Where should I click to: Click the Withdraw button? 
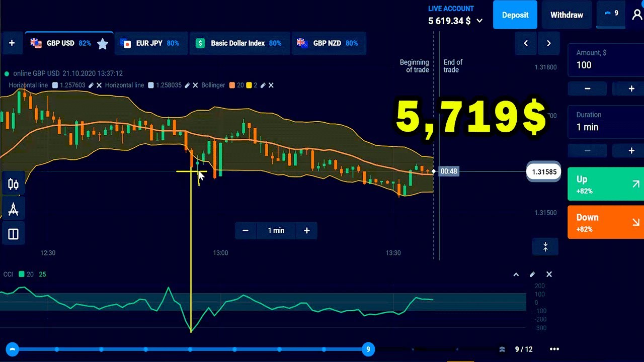[567, 15]
